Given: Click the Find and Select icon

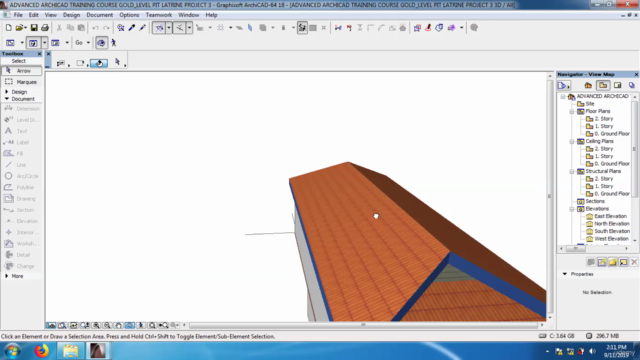Looking at the screenshot, I should (x=120, y=28).
